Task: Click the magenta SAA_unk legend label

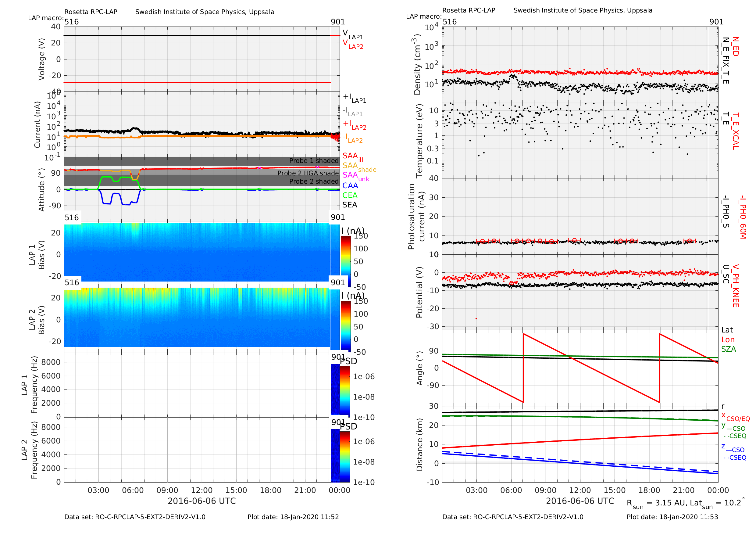Action: [356, 176]
